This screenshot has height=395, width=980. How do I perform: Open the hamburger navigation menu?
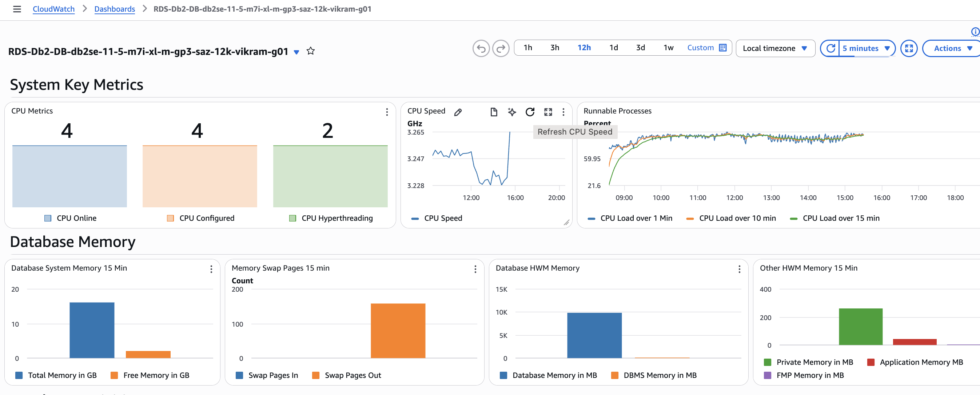pos(17,9)
